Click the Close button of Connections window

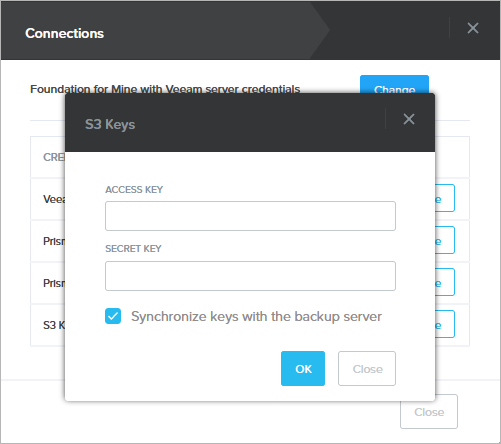429,412
